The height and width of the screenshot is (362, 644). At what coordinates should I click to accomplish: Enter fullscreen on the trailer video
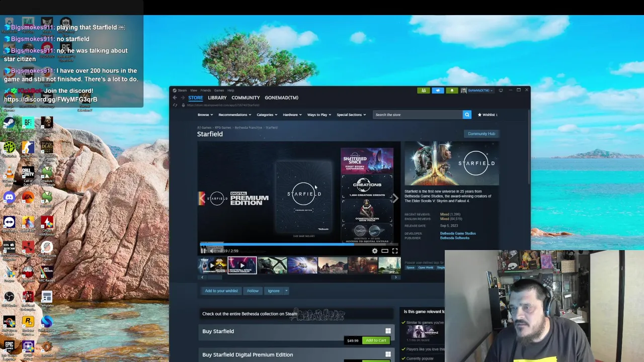[x=395, y=250]
